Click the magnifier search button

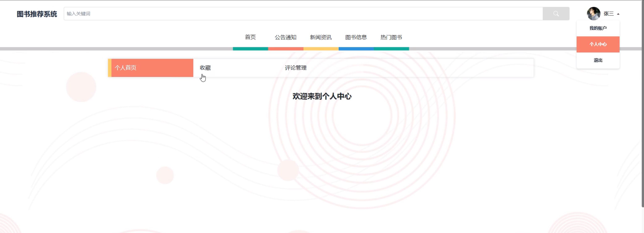[x=556, y=14]
